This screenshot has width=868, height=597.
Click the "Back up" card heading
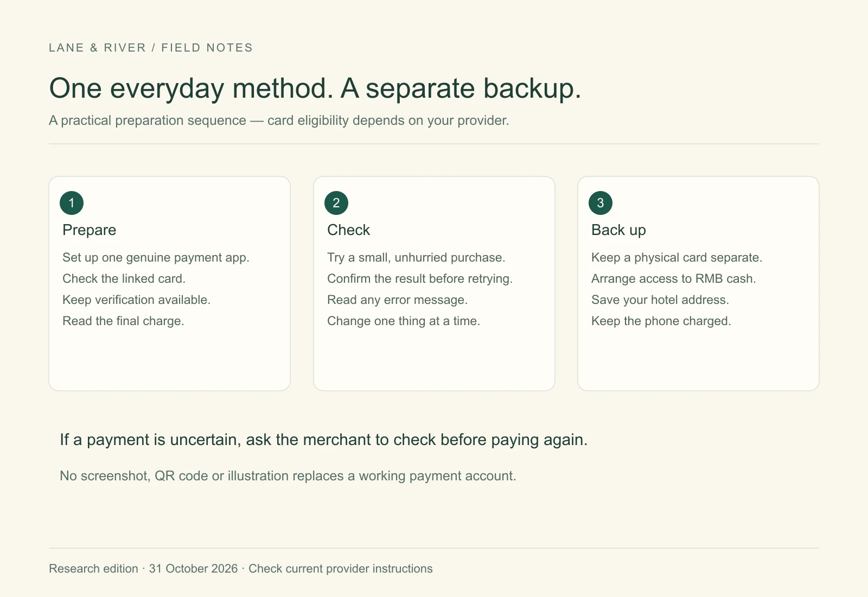tap(618, 230)
